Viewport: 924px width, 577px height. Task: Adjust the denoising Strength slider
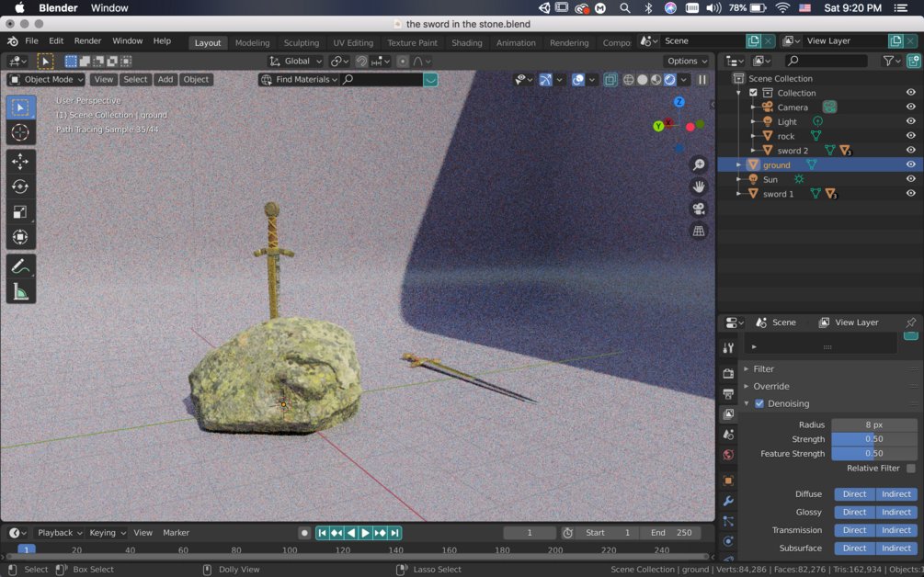(874, 439)
